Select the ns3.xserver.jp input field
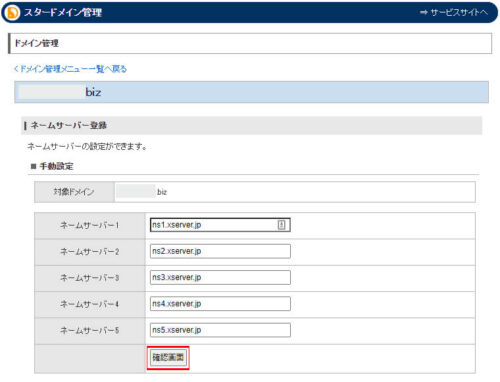The image size is (500, 382). (220, 277)
